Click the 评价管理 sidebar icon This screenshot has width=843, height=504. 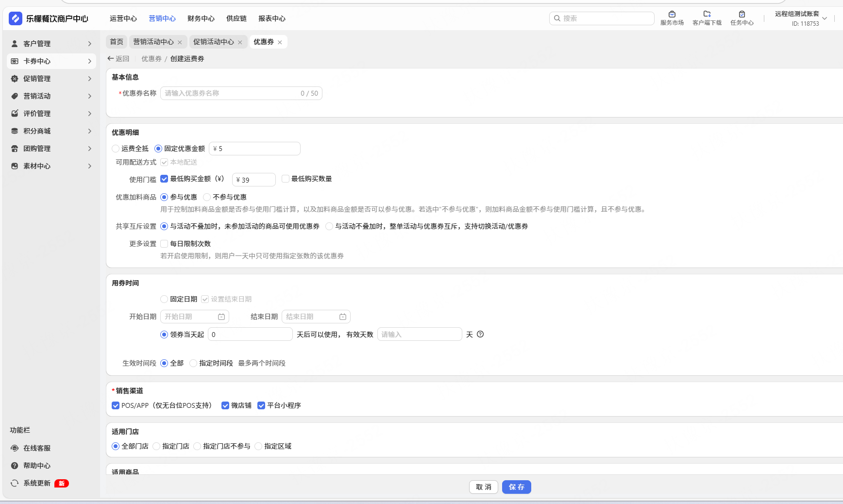(15, 114)
